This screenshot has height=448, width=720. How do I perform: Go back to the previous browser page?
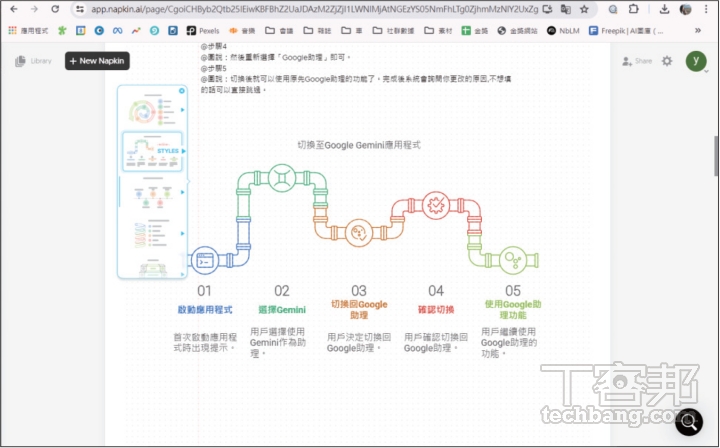(14, 9)
